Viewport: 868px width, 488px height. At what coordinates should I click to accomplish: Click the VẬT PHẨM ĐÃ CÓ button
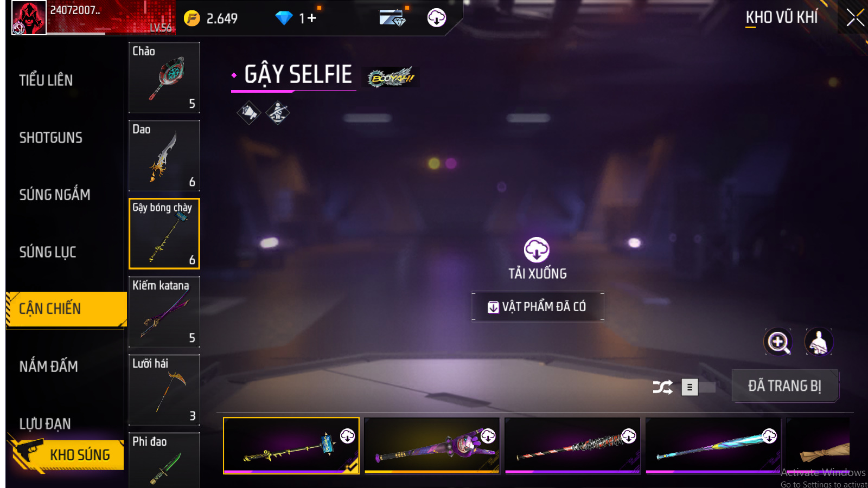pyautogui.click(x=538, y=306)
